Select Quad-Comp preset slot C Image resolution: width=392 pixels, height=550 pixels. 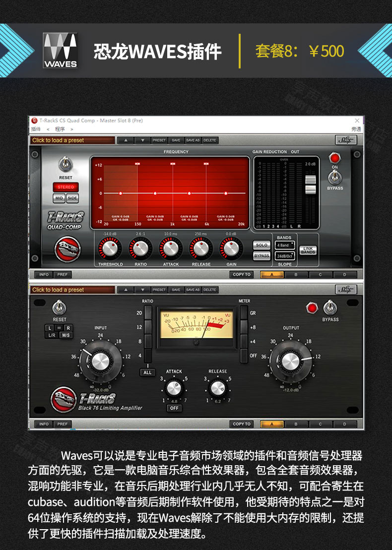point(320,275)
